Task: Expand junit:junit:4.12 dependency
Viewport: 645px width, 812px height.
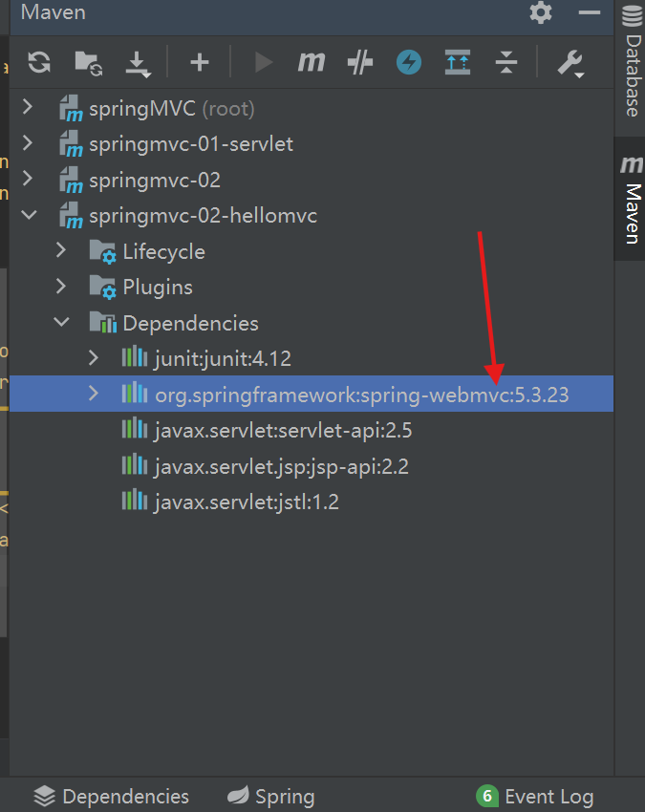Action: (94, 358)
